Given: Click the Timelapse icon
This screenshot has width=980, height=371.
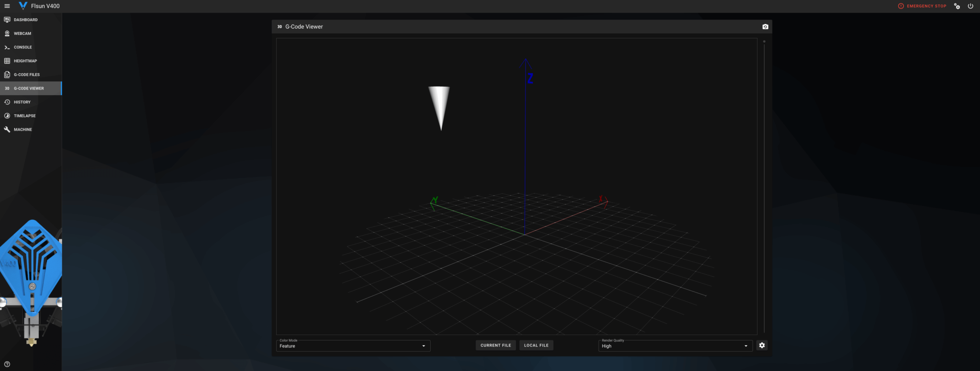Looking at the screenshot, I should point(7,116).
